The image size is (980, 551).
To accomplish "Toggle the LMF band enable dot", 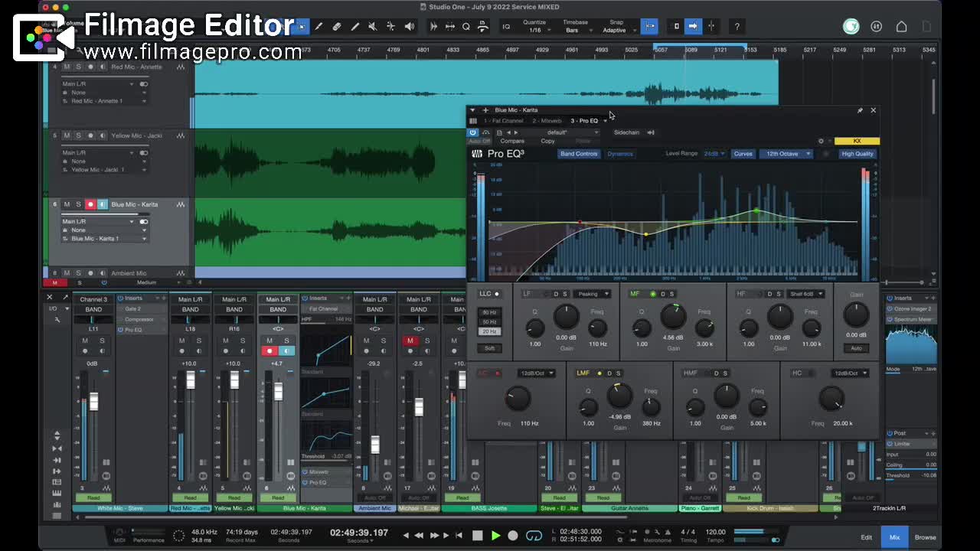I will point(599,373).
